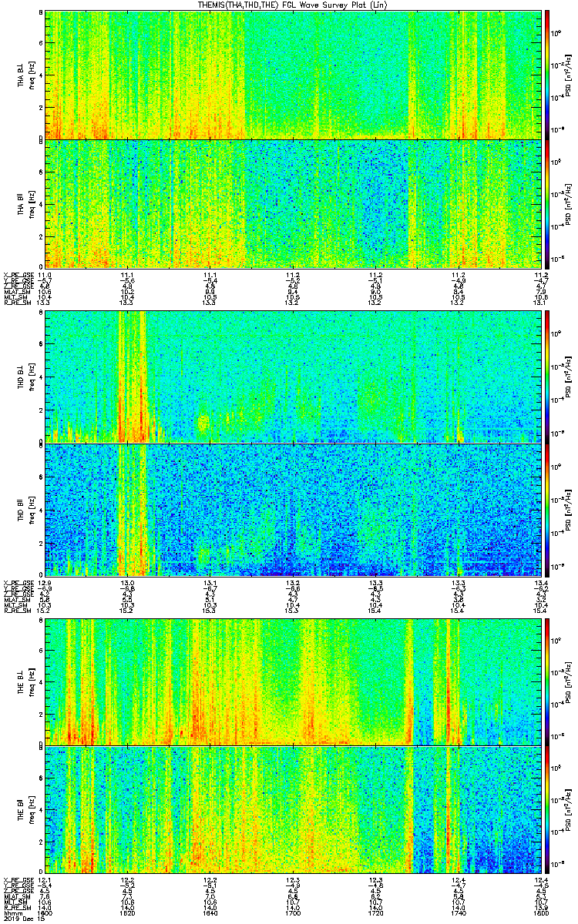Click the PSD color bar beside THA B-parallel
This screenshot has width=578, height=924.
tap(546, 203)
